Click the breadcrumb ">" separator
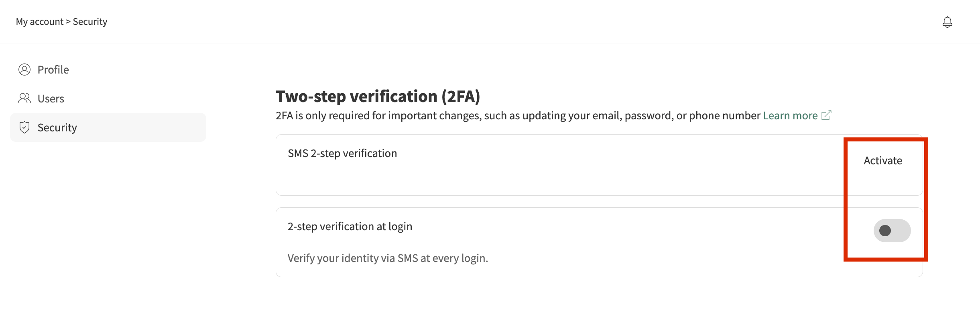Viewport: 980px width, 315px height. click(x=68, y=22)
